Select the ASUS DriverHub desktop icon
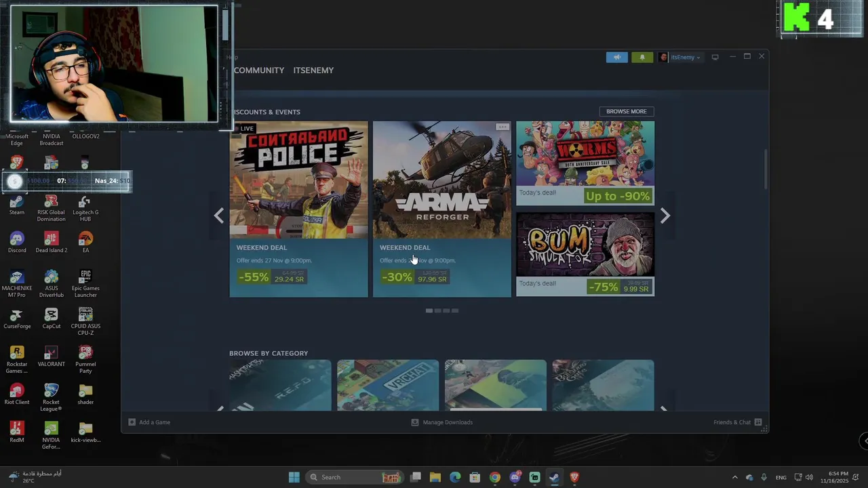868x488 pixels. (x=51, y=284)
